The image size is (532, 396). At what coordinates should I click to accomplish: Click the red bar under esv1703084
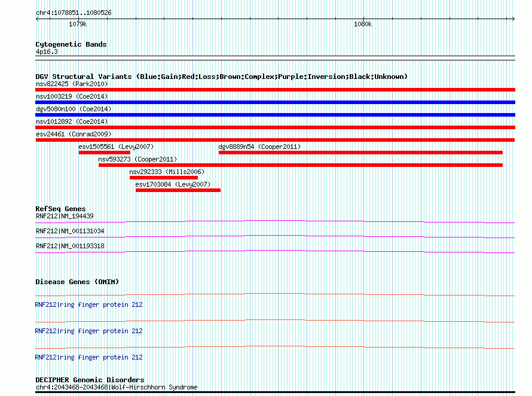[178, 190]
